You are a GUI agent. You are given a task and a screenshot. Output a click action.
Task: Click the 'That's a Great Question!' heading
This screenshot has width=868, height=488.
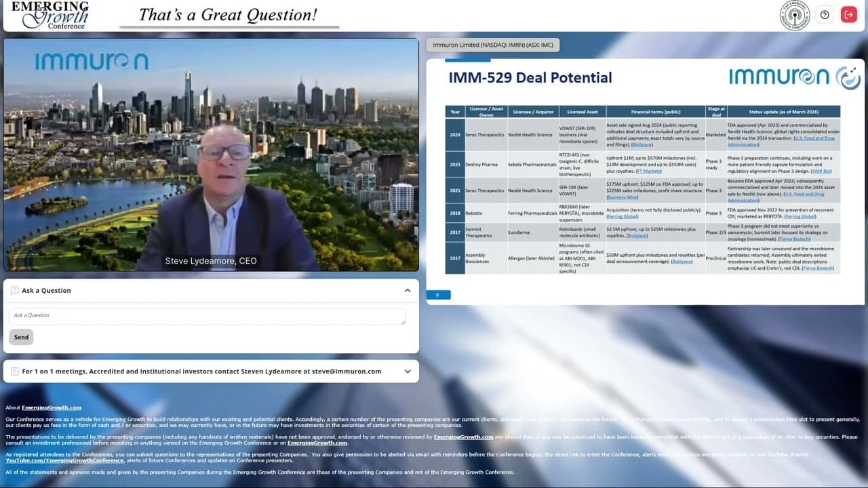tap(228, 15)
